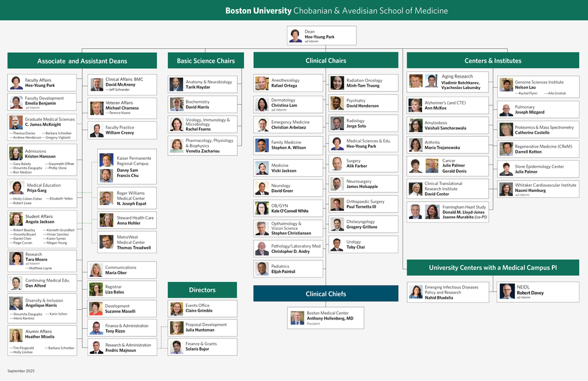
Task: Click the Boston University title in banner
Action: pos(258,11)
